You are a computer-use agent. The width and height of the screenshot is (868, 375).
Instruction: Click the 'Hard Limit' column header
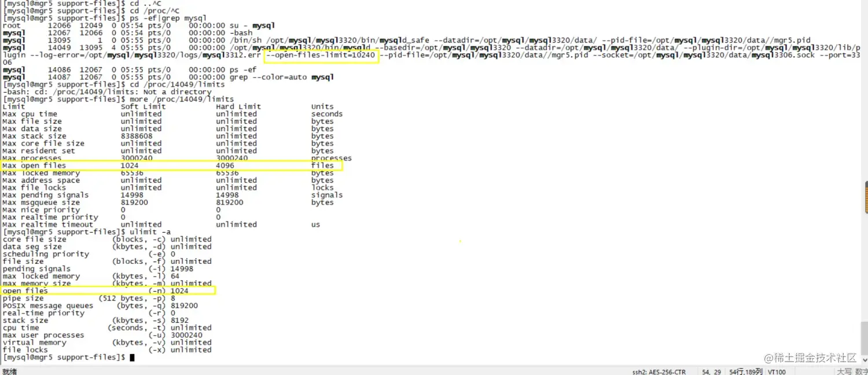(x=238, y=106)
